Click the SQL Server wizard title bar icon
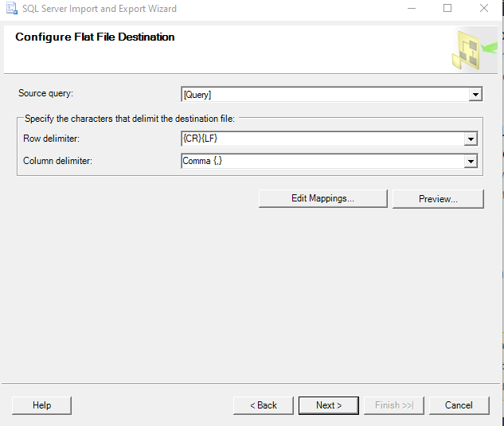Screen dimensions: 504x426 point(12,8)
